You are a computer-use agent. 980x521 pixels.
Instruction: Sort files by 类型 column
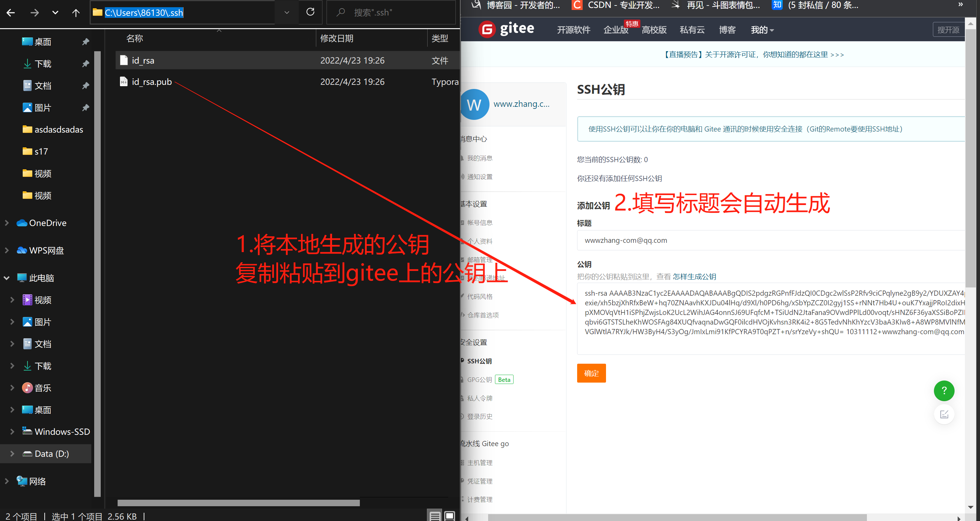439,38
